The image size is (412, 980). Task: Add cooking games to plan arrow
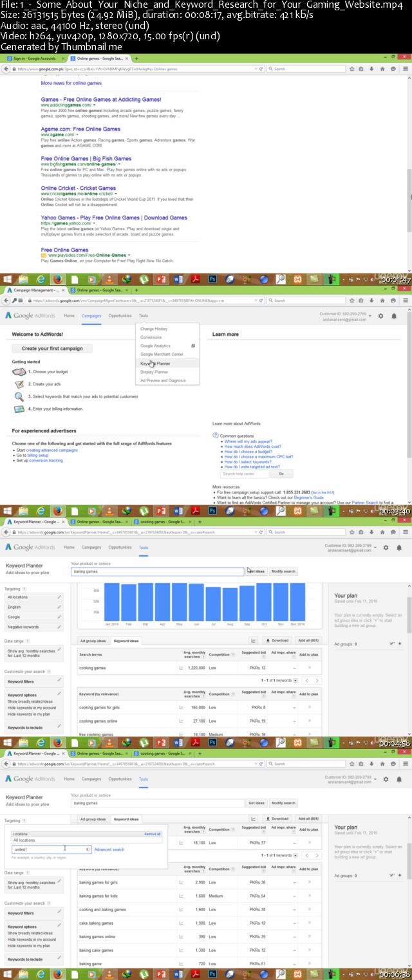[x=309, y=668]
